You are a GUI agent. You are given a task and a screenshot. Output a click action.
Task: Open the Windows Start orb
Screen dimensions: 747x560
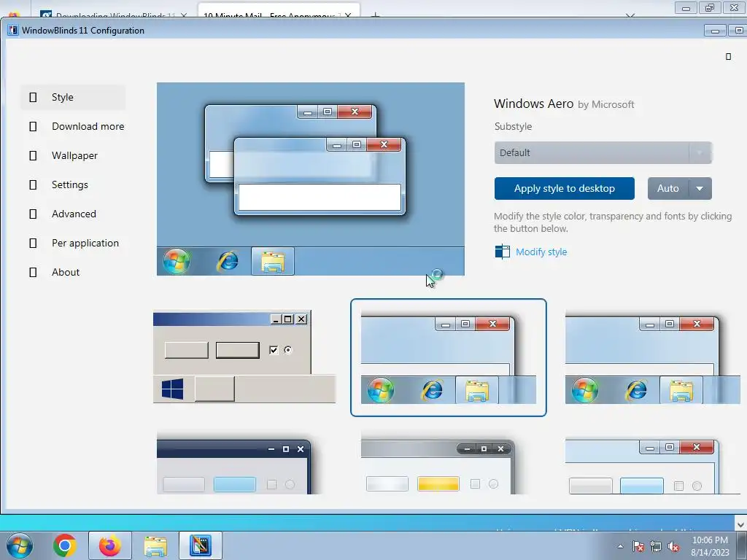pyautogui.click(x=20, y=545)
